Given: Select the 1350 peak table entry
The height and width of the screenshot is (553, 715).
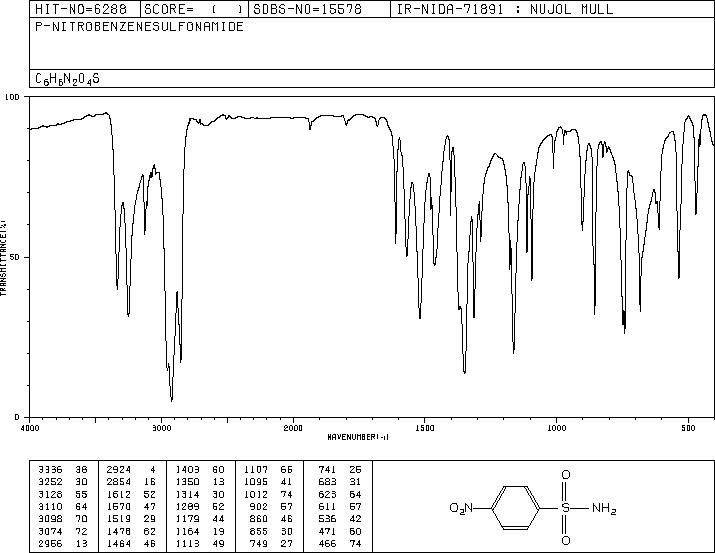Looking at the screenshot, I should click(x=200, y=482).
